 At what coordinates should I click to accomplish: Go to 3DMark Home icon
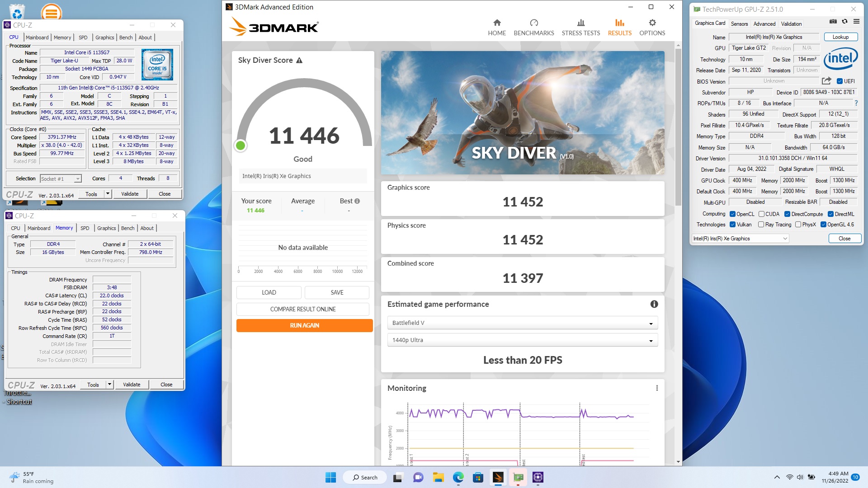click(x=497, y=23)
